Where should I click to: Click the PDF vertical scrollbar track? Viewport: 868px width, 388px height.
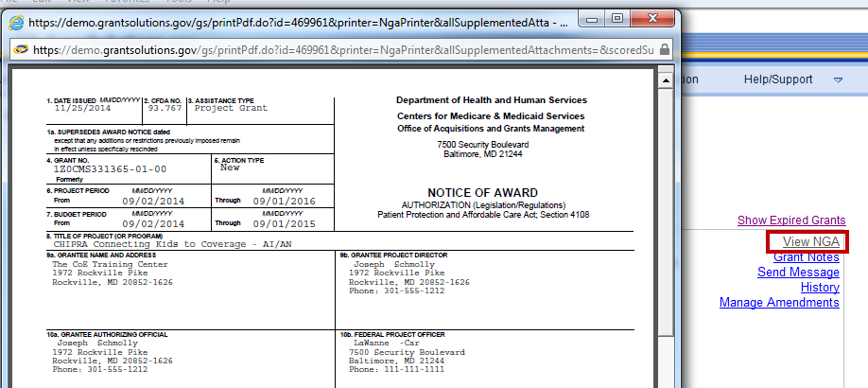[x=666, y=237]
